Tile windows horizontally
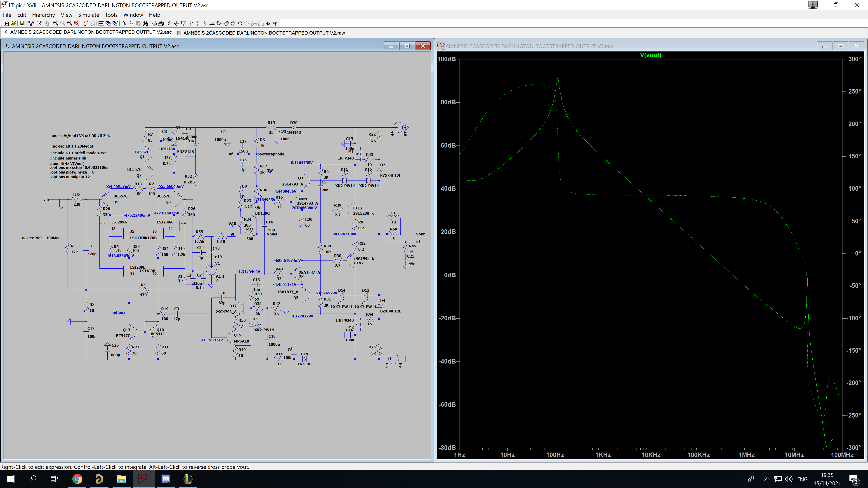The width and height of the screenshot is (868, 488). click(101, 23)
